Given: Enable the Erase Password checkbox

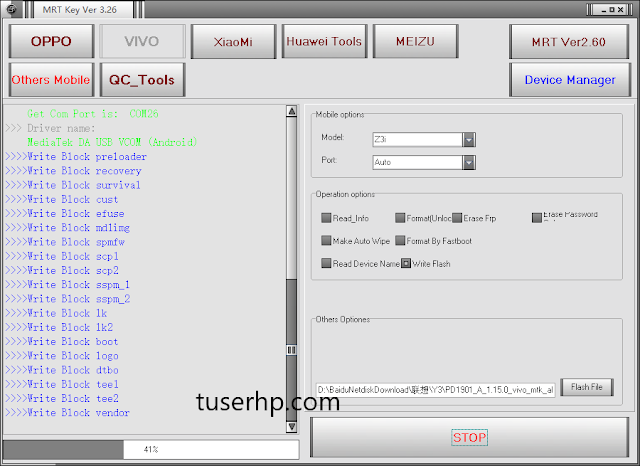Looking at the screenshot, I should pos(536,218).
